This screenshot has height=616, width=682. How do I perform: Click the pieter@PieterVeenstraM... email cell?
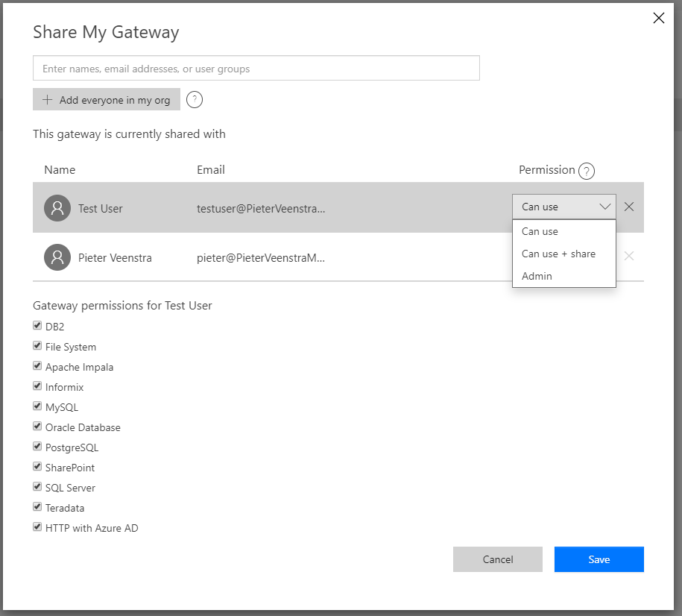click(261, 258)
